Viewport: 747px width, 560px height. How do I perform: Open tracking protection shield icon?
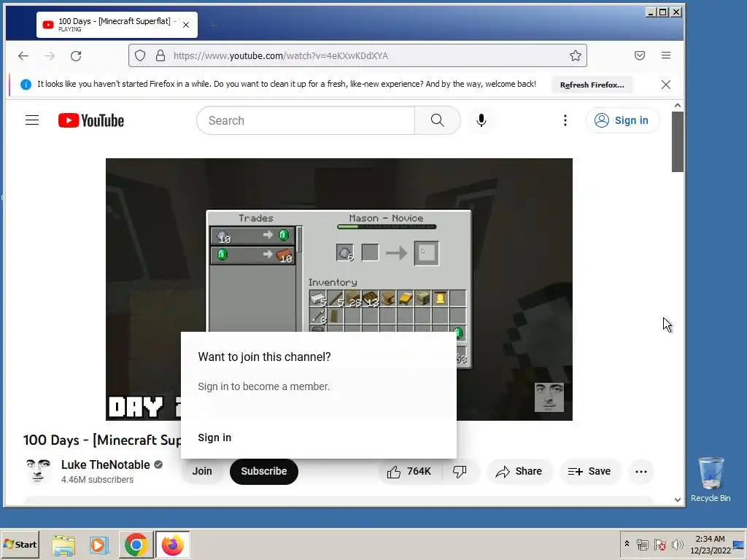click(140, 55)
